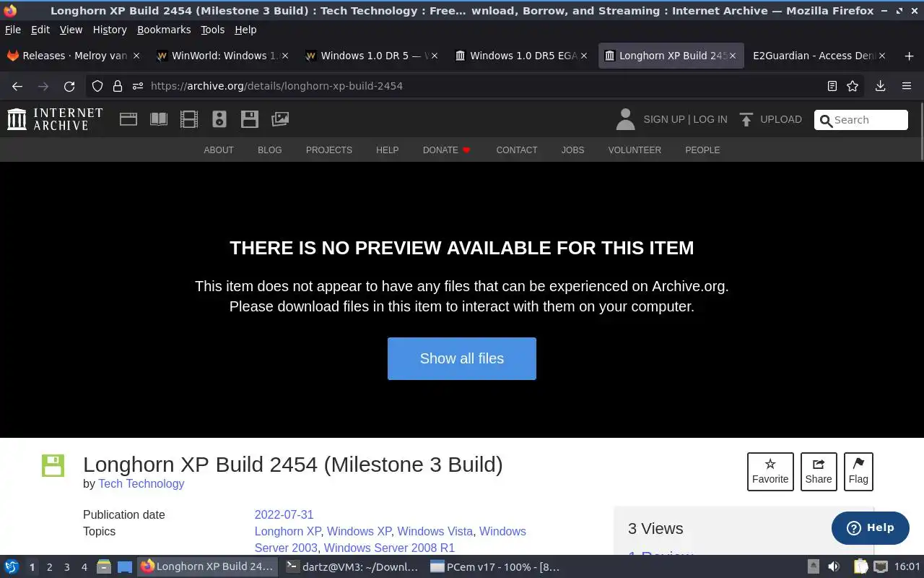This screenshot has width=924, height=578.
Task: Switch to workspace 2 on the taskbar
Action: point(49,567)
